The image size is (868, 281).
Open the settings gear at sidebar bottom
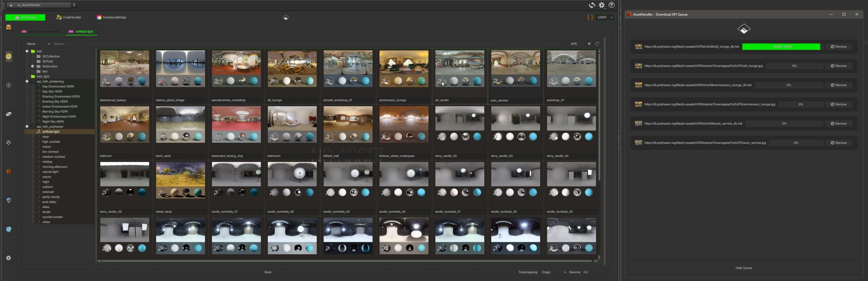(9, 258)
